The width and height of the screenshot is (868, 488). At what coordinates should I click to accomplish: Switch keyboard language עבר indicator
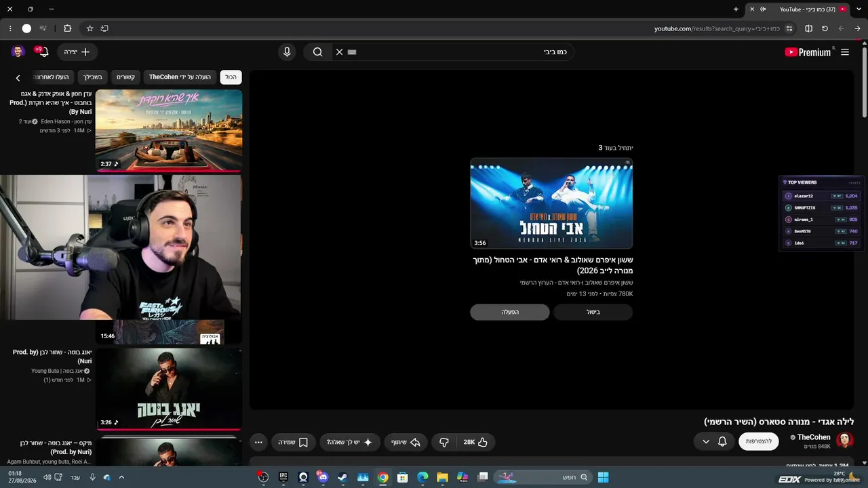(x=75, y=477)
